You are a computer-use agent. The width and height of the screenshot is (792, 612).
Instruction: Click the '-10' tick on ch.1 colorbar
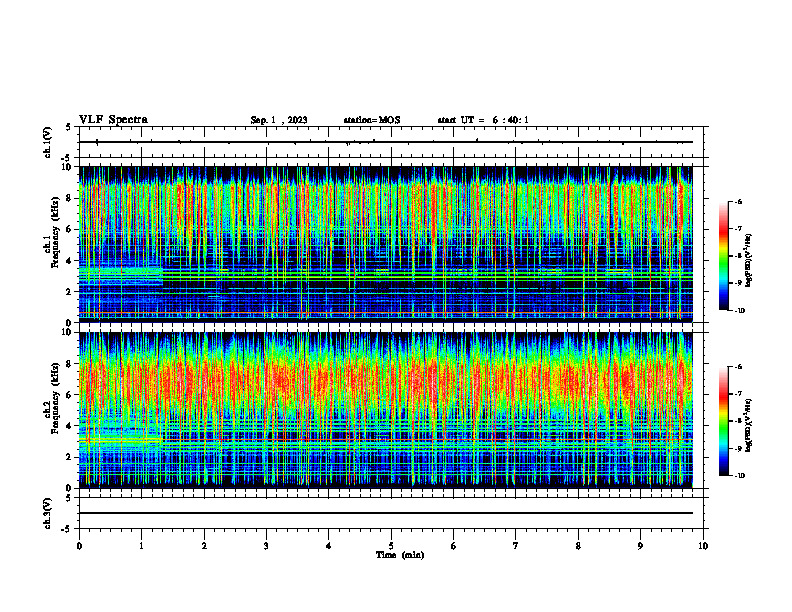click(x=739, y=311)
